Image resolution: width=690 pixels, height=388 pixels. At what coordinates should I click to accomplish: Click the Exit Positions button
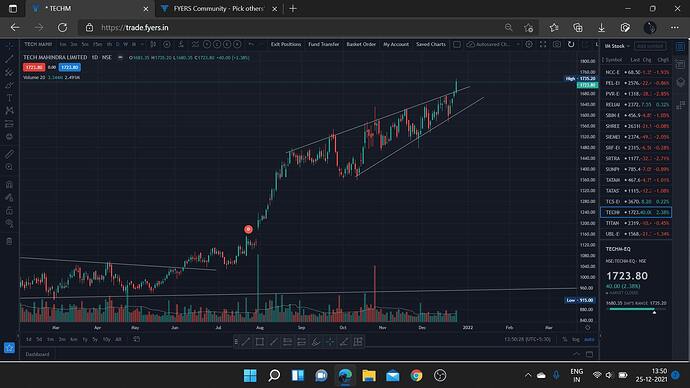click(286, 44)
